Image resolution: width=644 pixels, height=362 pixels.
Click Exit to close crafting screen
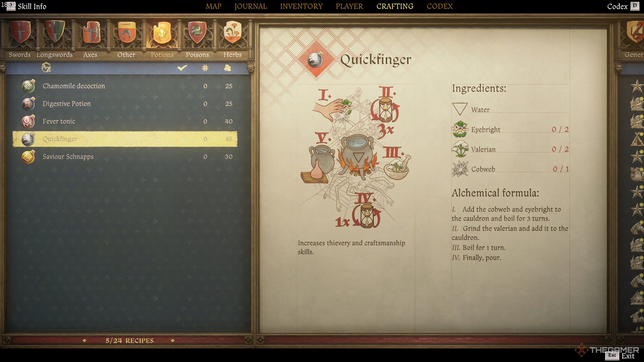click(632, 356)
